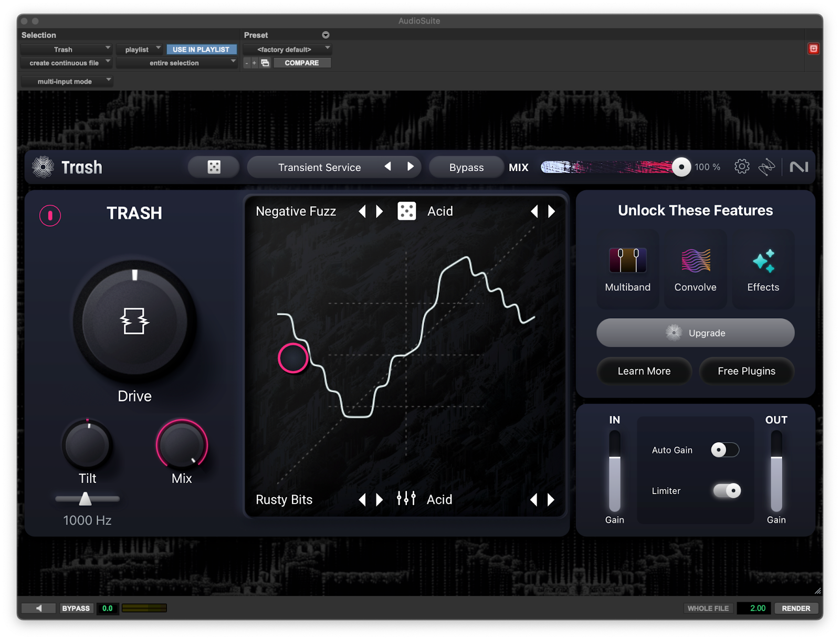Toggle the Trash module power button
840x640 pixels.
pyautogui.click(x=50, y=215)
